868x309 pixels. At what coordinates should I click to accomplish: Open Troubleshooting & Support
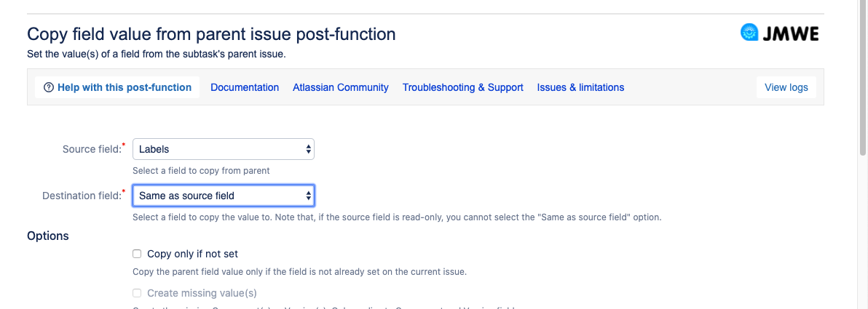point(463,87)
